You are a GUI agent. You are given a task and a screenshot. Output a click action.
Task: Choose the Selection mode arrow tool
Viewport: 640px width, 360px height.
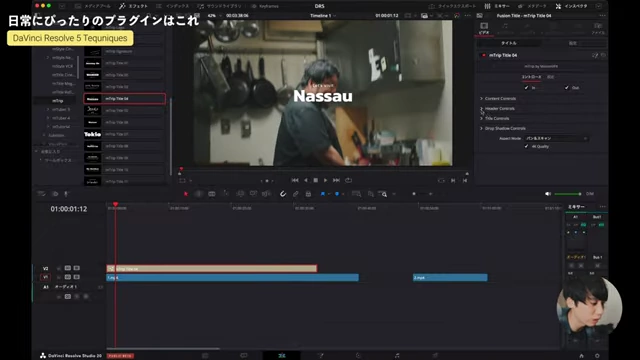click(186, 194)
